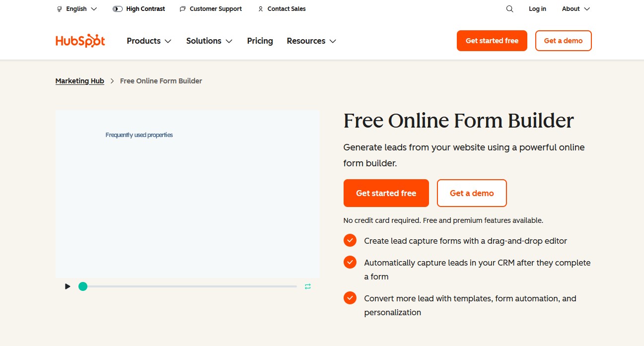Expand the English language chevron

coord(94,9)
